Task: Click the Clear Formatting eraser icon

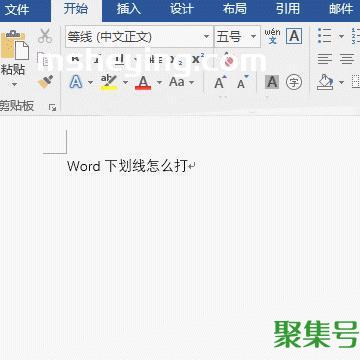Action: 229,59
